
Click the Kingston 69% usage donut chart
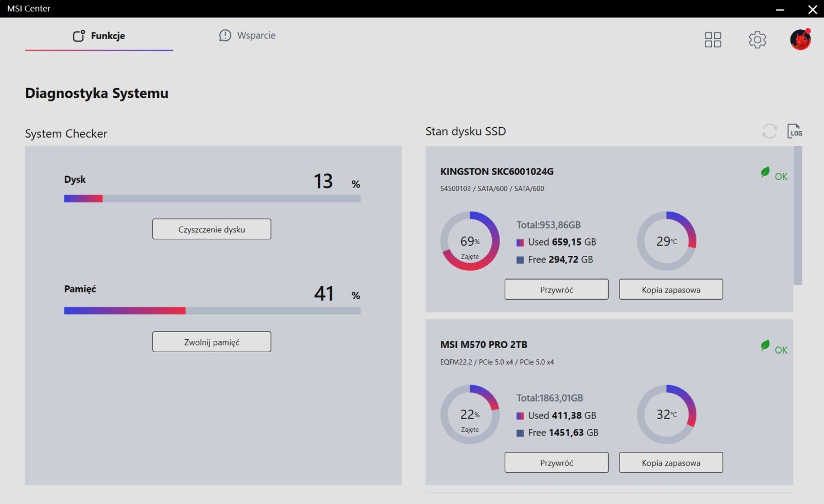pos(470,241)
